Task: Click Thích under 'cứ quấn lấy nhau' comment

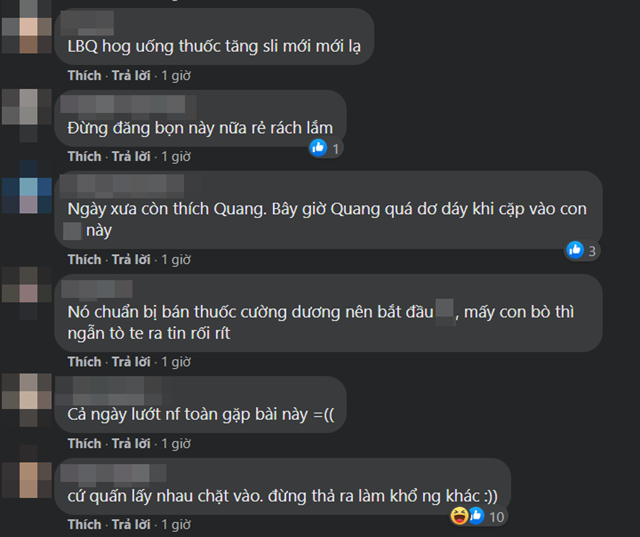Action: point(84,524)
